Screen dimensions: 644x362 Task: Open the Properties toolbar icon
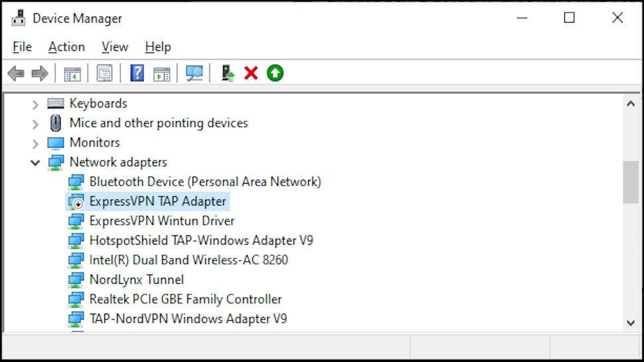click(104, 74)
